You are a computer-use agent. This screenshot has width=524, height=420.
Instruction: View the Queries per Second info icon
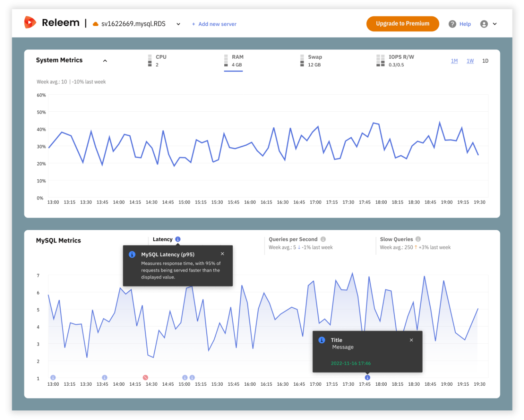click(x=323, y=239)
